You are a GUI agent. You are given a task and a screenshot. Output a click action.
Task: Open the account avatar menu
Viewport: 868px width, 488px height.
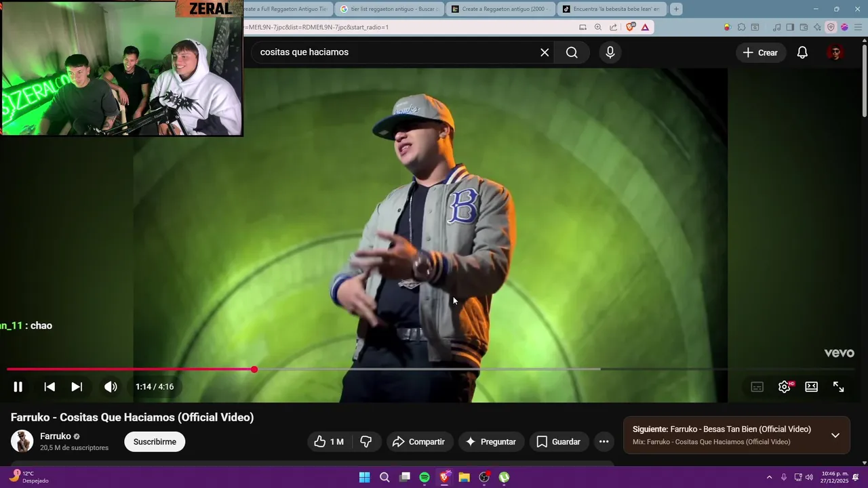pos(835,53)
